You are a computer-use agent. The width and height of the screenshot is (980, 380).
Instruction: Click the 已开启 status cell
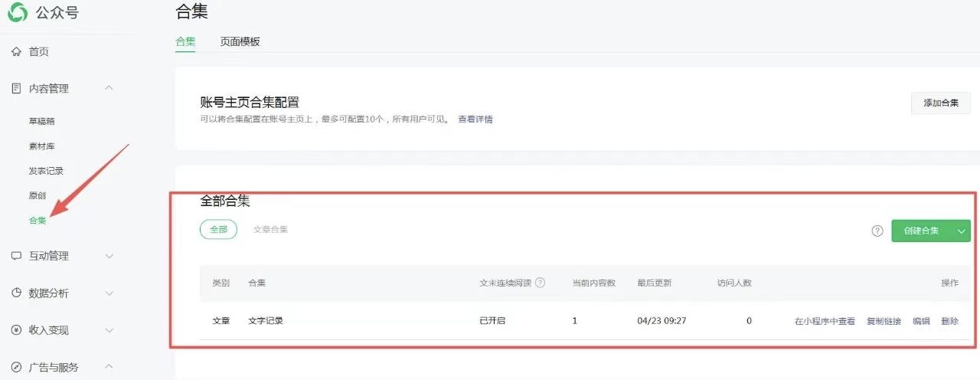pyautogui.click(x=492, y=321)
